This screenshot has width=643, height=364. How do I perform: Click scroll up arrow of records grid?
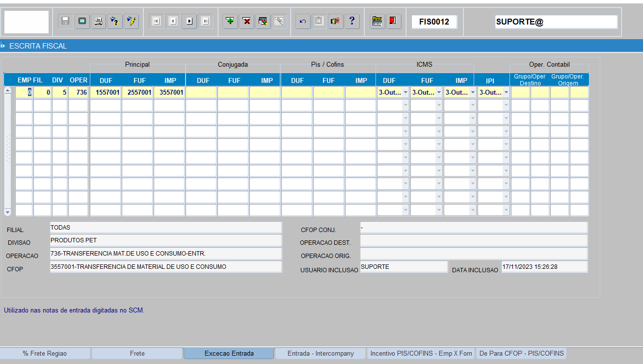(7, 90)
